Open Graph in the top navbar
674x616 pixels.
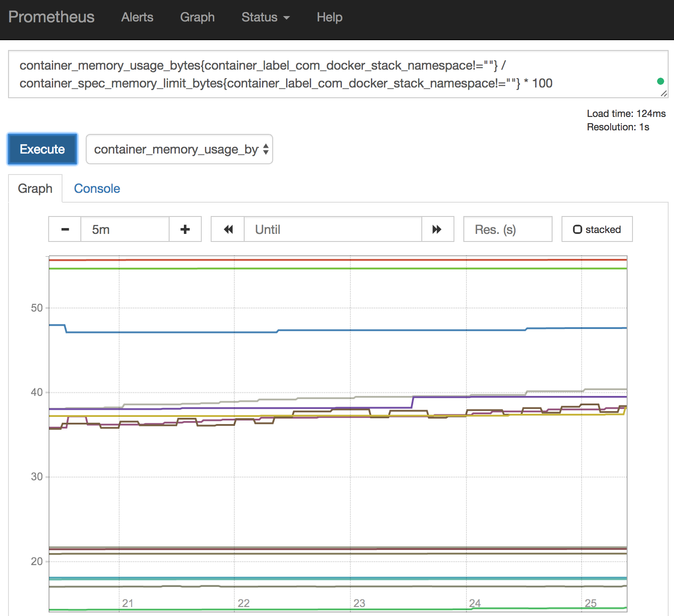[x=197, y=17]
